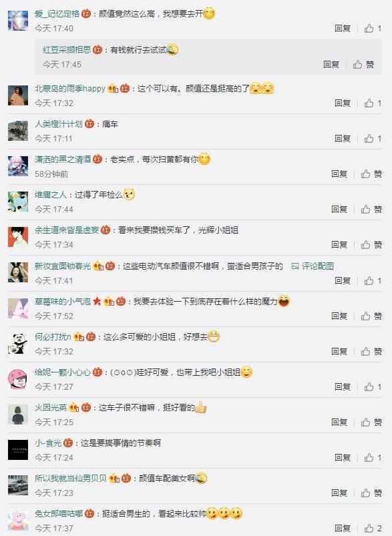Reply to 潇洒的黑之清酒's comment
This screenshot has height=536, width=392.
pyautogui.click(x=339, y=174)
